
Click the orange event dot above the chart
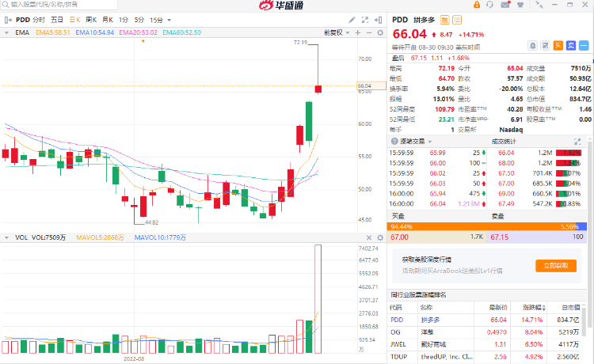point(143,41)
